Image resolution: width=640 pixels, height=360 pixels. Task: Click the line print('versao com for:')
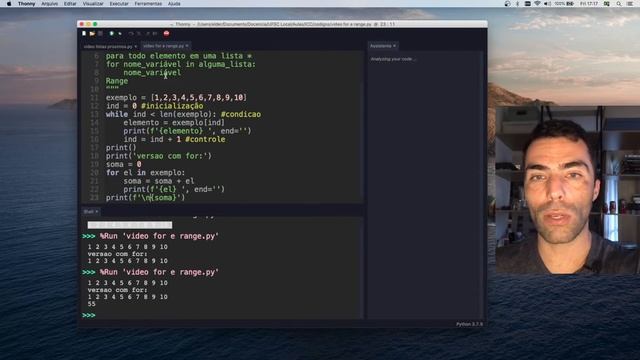coord(159,156)
